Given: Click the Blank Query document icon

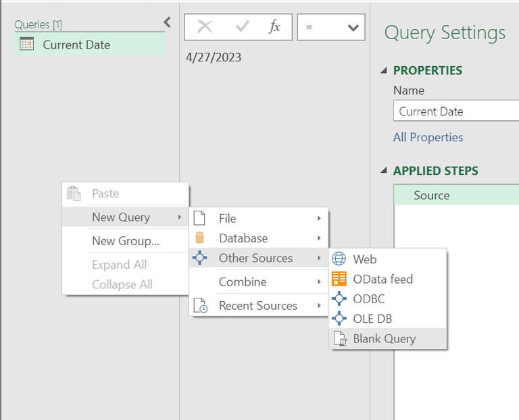Looking at the screenshot, I should [x=339, y=339].
